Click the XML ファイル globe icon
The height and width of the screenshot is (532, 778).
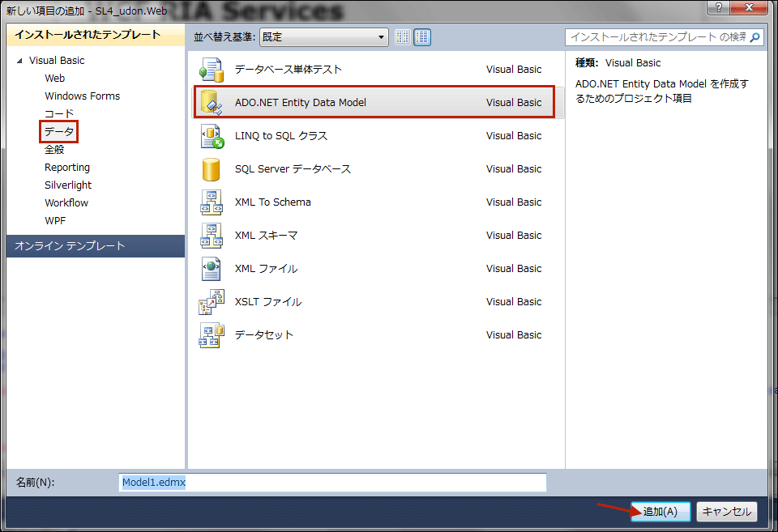(x=212, y=269)
